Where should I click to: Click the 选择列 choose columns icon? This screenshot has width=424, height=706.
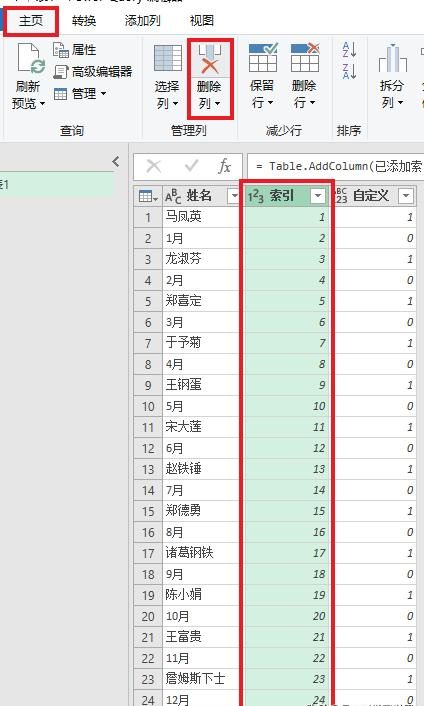click(168, 58)
